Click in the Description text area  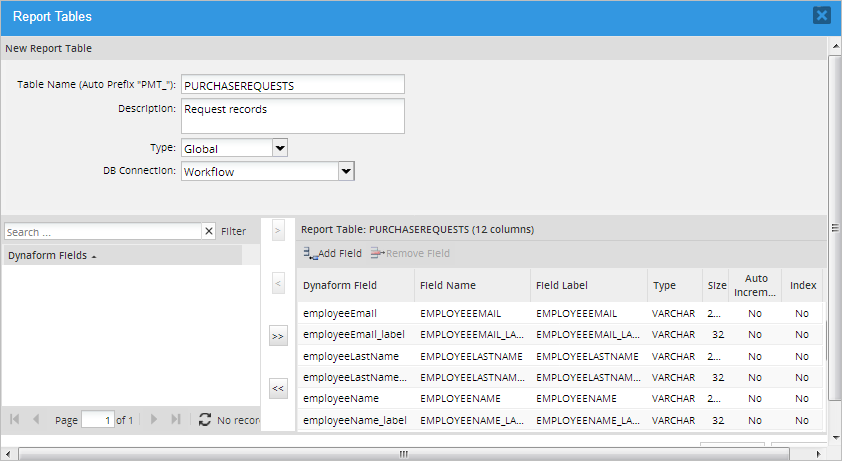pyautogui.click(x=292, y=115)
